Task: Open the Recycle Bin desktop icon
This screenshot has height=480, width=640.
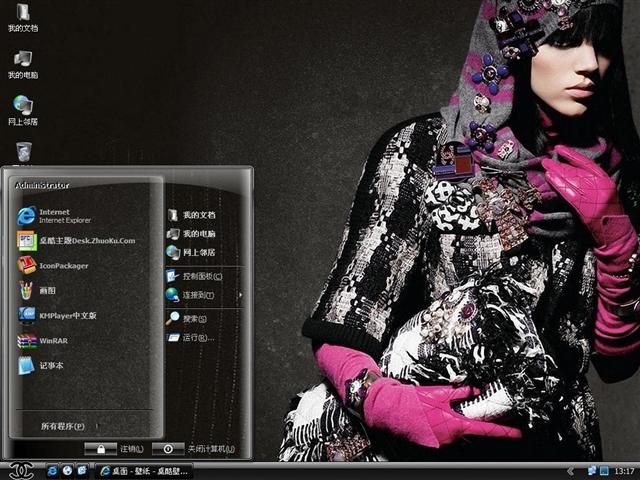Action: click(24, 152)
